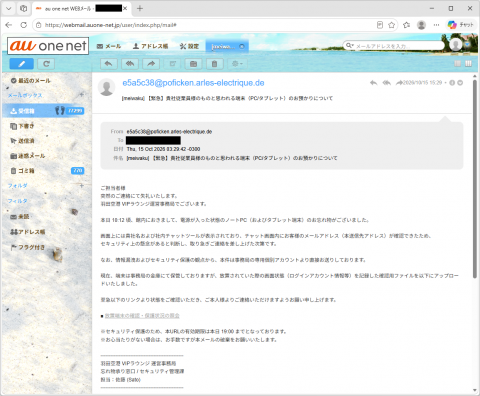Open the reader view icon in address bar
This screenshot has width=480, height=396.
[380, 25]
